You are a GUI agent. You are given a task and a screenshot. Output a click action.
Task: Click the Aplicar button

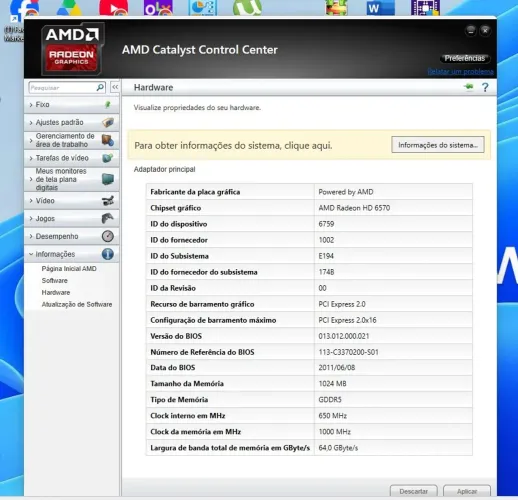click(x=467, y=491)
